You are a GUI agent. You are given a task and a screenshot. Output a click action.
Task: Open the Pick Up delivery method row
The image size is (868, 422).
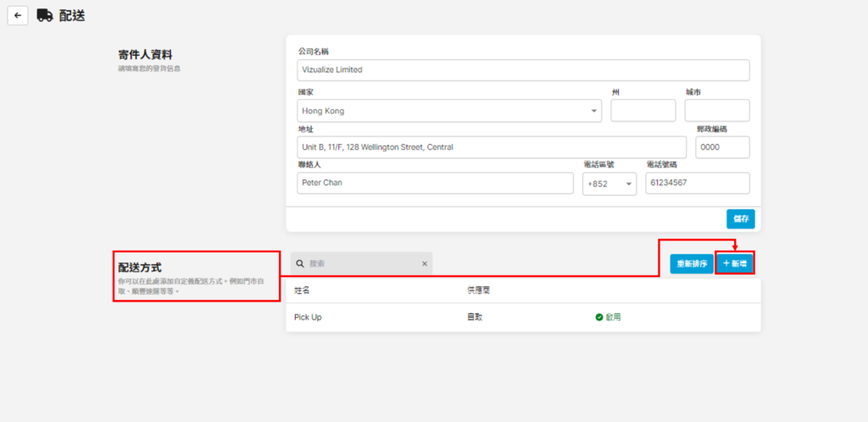click(x=308, y=317)
